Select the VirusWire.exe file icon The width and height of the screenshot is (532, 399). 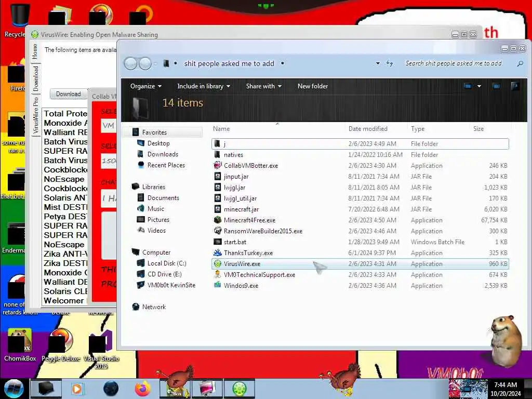218,263
